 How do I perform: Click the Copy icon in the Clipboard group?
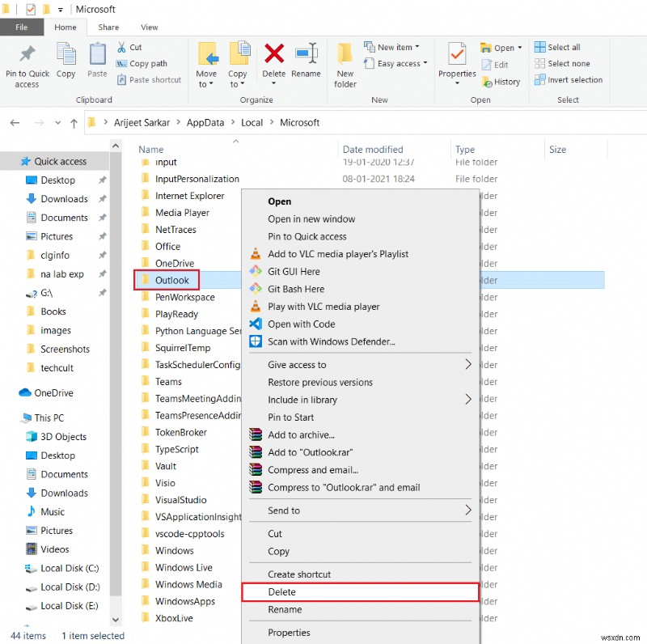click(66, 57)
